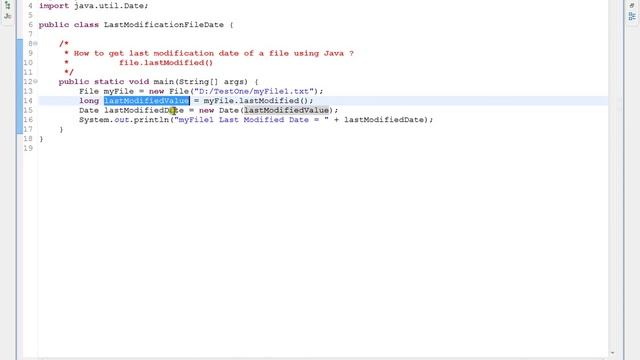
Task: Click the main(String[] args) method signature
Action: [200, 82]
